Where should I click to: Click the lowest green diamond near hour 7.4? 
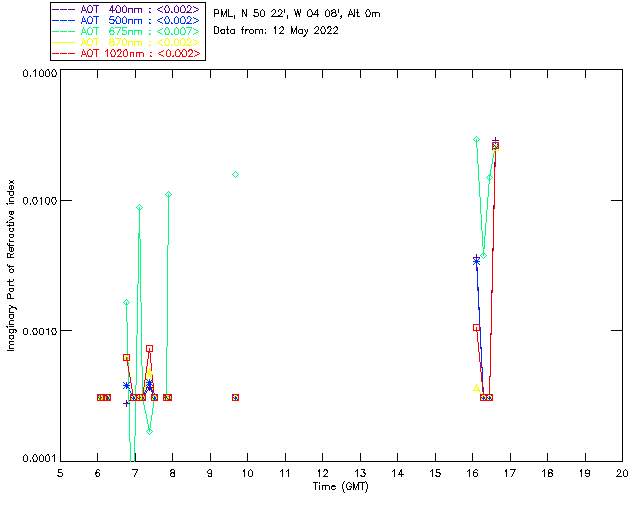149,432
